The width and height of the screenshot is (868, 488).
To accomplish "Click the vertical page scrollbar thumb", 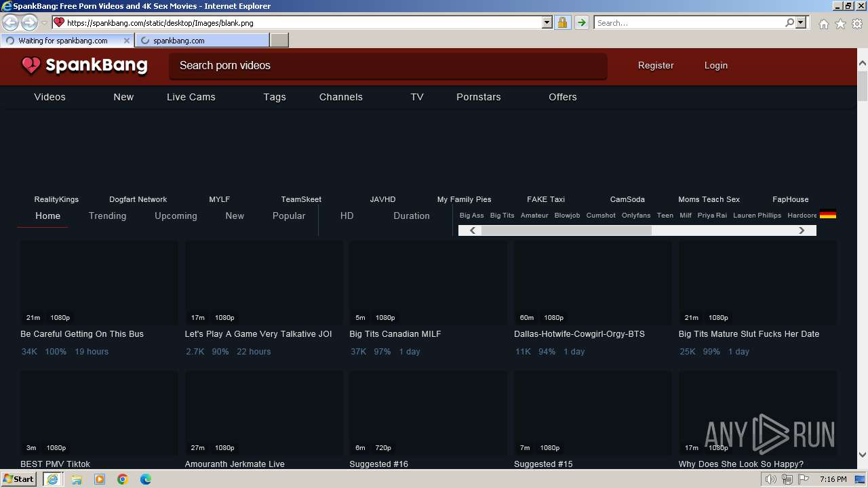I will click(x=863, y=86).
